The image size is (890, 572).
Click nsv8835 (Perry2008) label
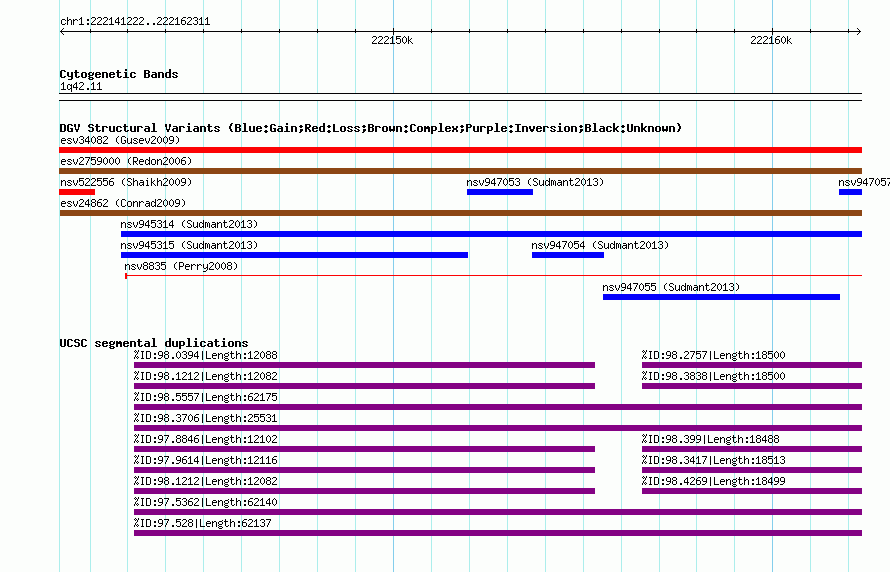(x=181, y=266)
